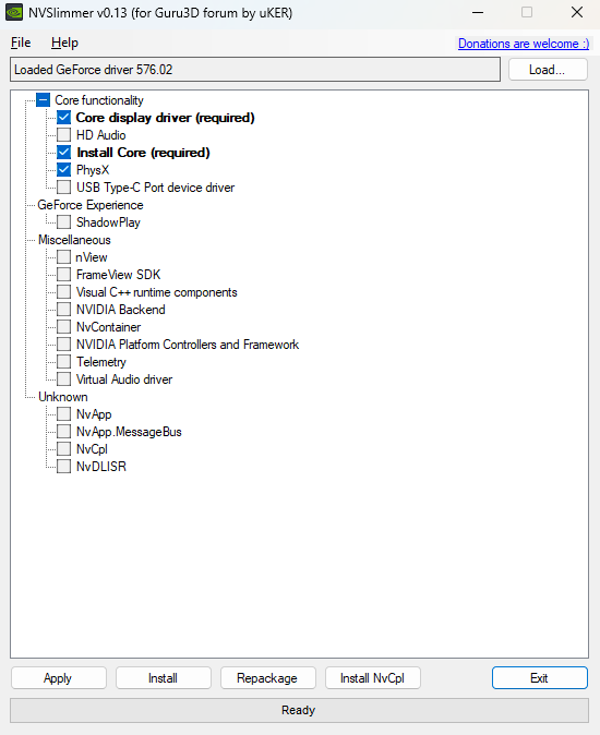Select the GeForce Experience tree node
This screenshot has height=735, width=600.
90,205
